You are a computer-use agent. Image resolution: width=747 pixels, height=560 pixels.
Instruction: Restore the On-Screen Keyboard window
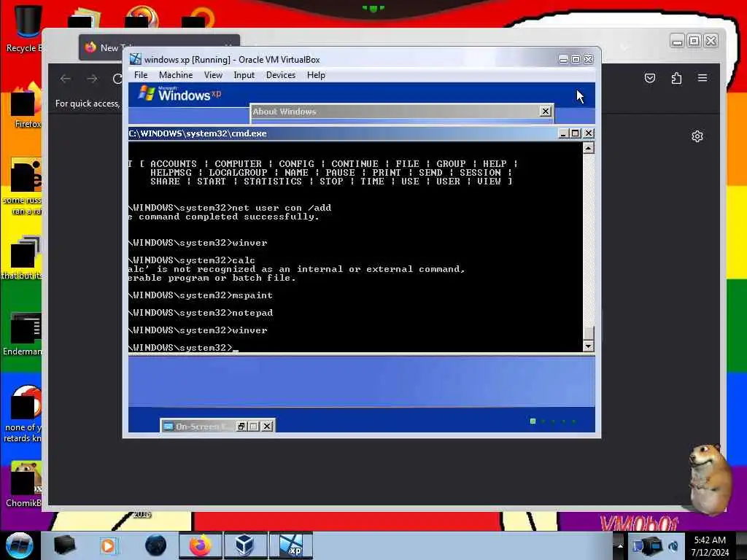coord(241,426)
